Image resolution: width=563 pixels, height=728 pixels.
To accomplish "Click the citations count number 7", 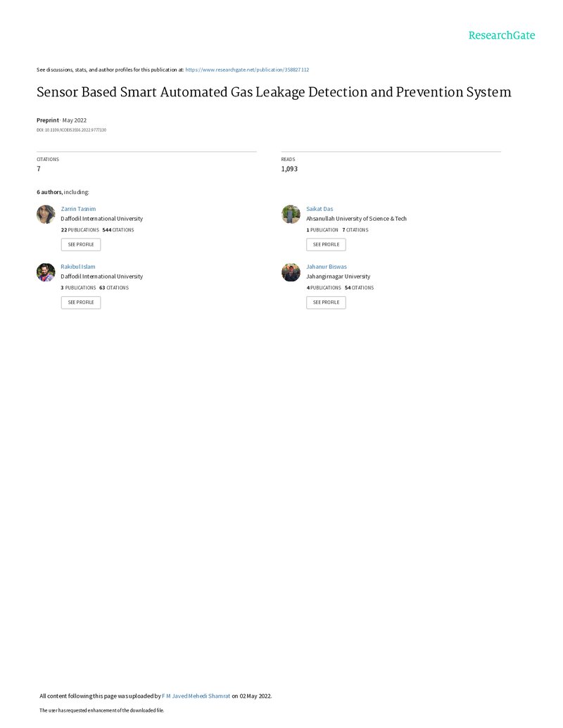I will point(39,169).
